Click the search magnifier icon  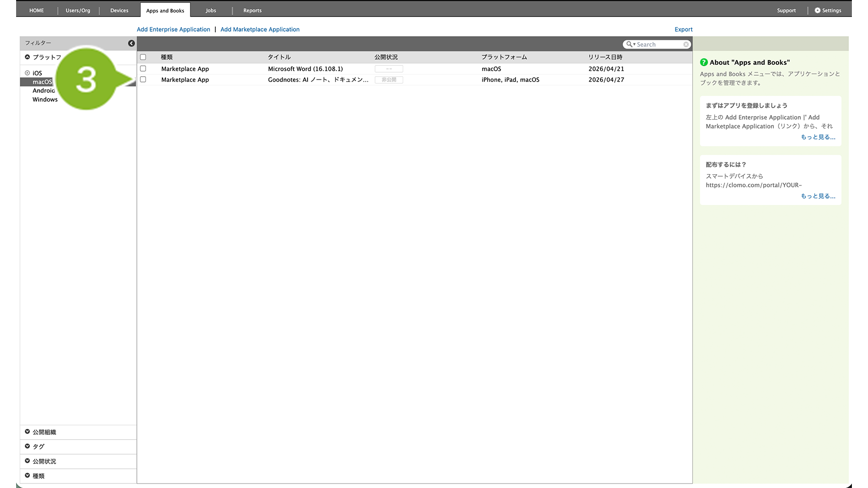[630, 44]
